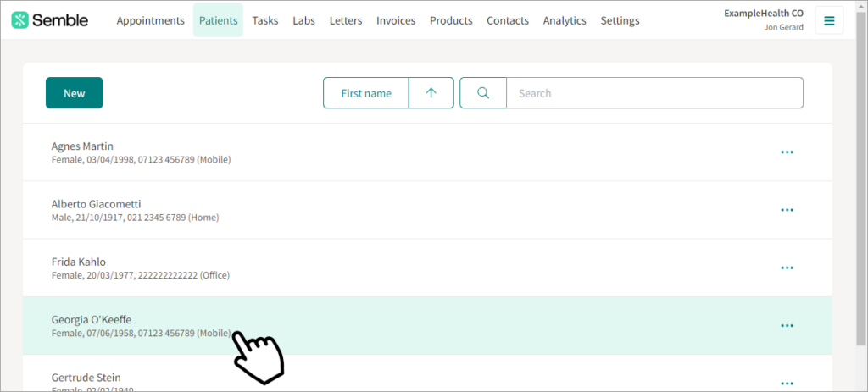
Task: Open the Invoices tab
Action: click(396, 20)
